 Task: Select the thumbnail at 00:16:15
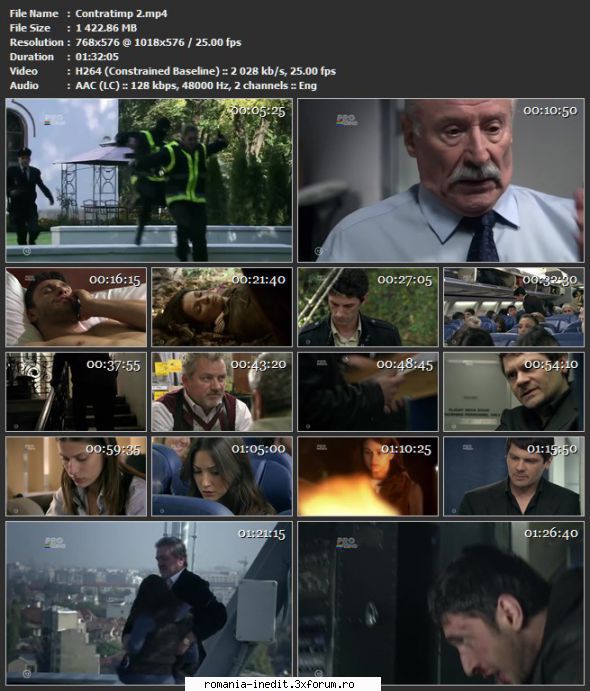point(76,307)
